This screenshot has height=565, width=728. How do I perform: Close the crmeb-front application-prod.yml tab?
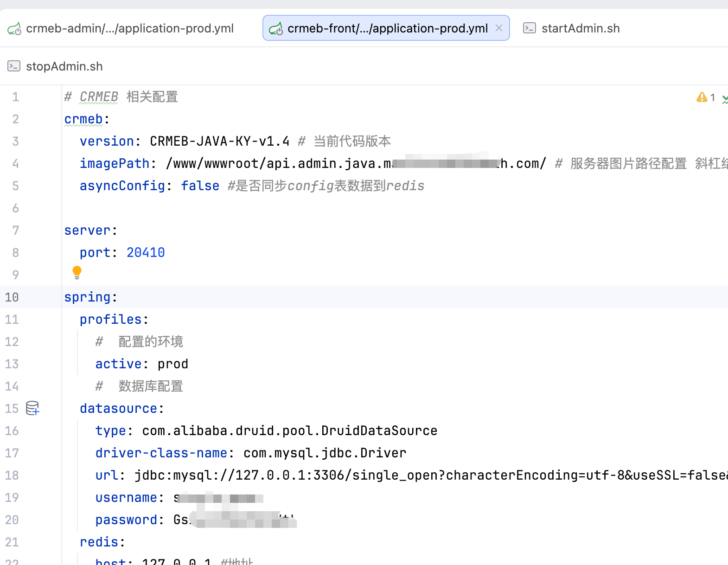499,28
